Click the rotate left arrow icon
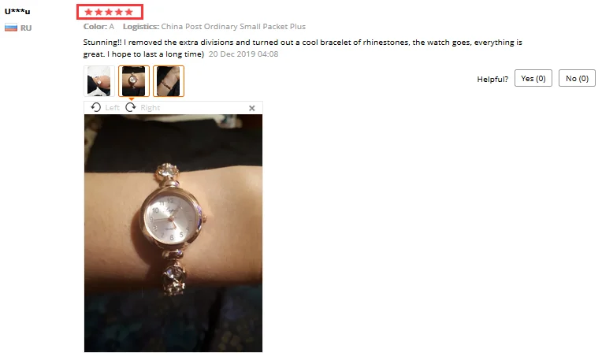The height and width of the screenshot is (364, 602). tap(95, 107)
